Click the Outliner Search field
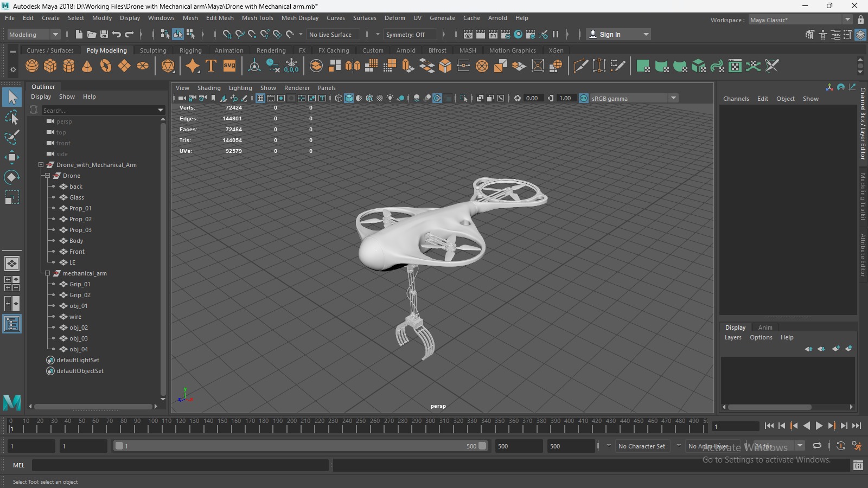Image resolution: width=868 pixels, height=488 pixels. coord(99,110)
